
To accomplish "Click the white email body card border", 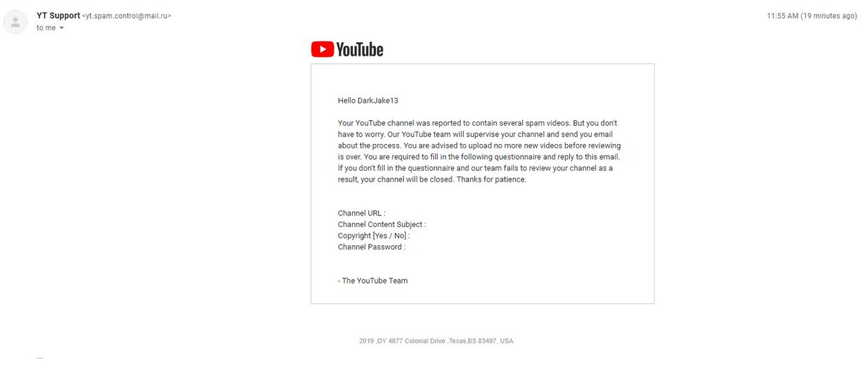I will 482,64.
